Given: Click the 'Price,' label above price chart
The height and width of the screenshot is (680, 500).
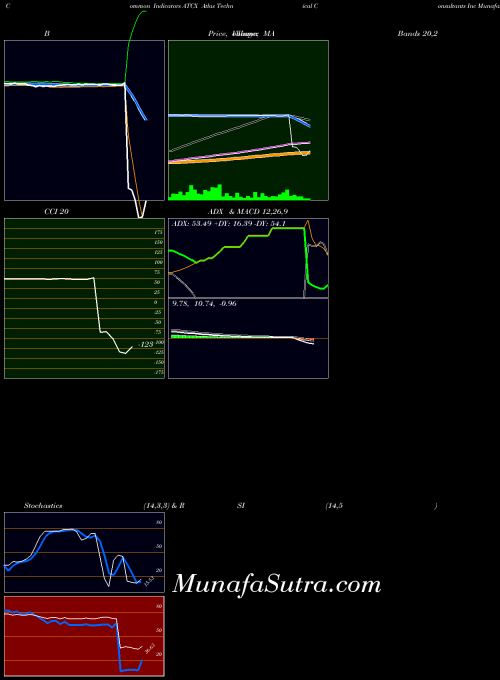Looking at the screenshot, I should [217, 33].
